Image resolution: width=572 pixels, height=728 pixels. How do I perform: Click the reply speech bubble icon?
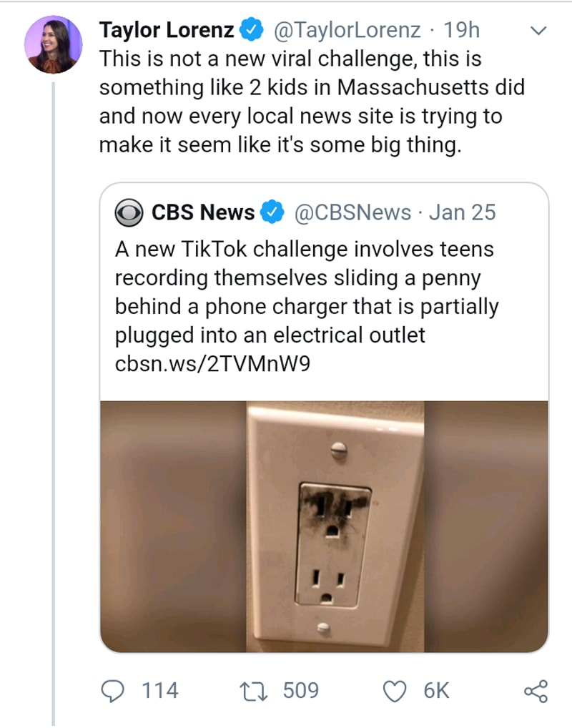[113, 690]
